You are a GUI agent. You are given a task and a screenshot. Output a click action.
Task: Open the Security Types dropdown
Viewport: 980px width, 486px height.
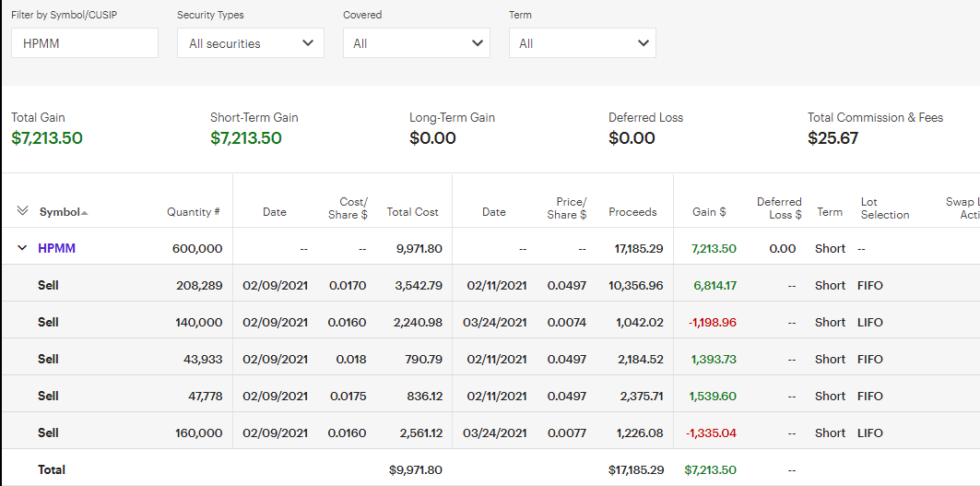click(250, 43)
